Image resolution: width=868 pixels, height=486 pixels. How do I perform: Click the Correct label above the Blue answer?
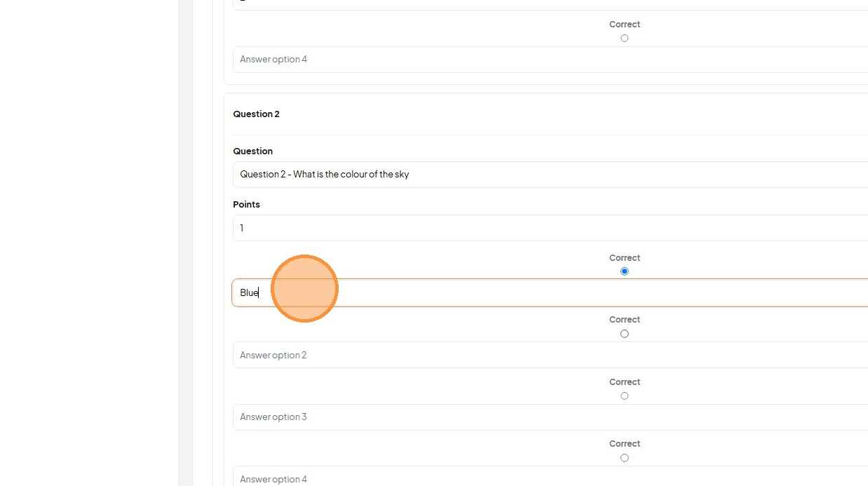pyautogui.click(x=624, y=258)
